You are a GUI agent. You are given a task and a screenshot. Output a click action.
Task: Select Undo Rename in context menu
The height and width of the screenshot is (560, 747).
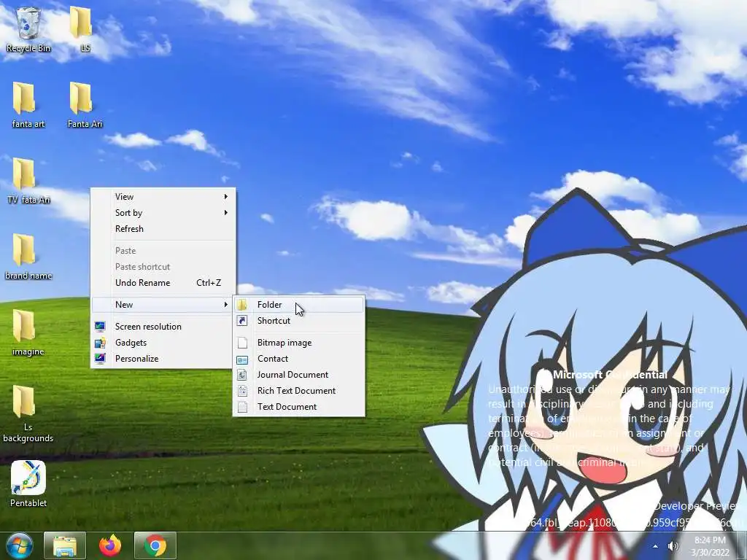pos(163,283)
